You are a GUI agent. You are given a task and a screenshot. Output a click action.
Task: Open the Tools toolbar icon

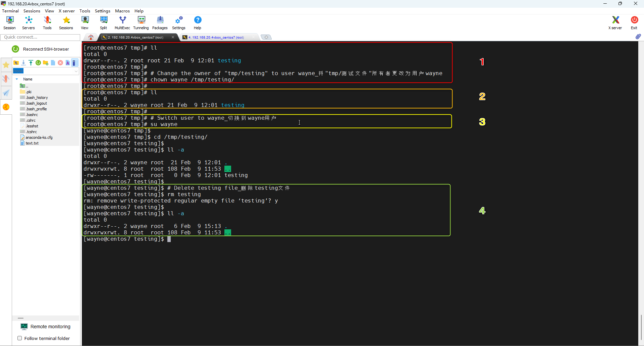click(x=47, y=23)
